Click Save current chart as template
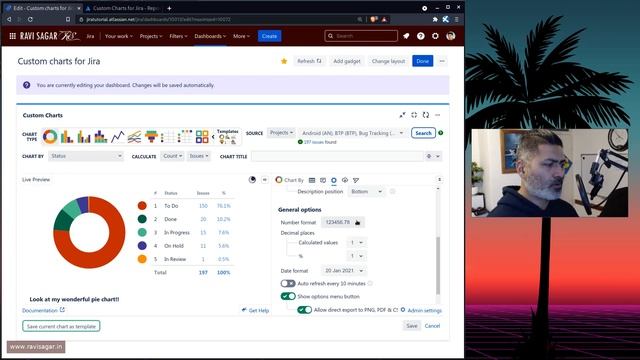Image resolution: width=640 pixels, height=360 pixels. pyautogui.click(x=61, y=326)
